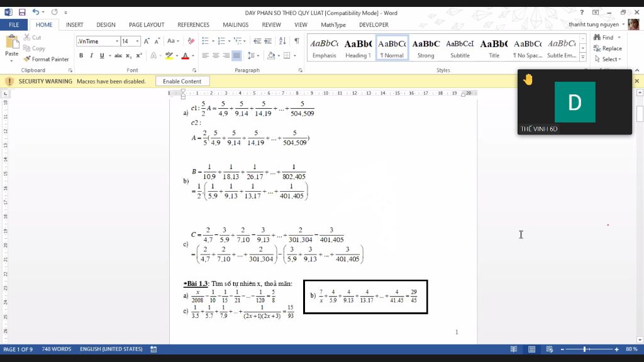Screen dimensions: 644x362
Task: Apply the Strong style
Action: pos(426,48)
